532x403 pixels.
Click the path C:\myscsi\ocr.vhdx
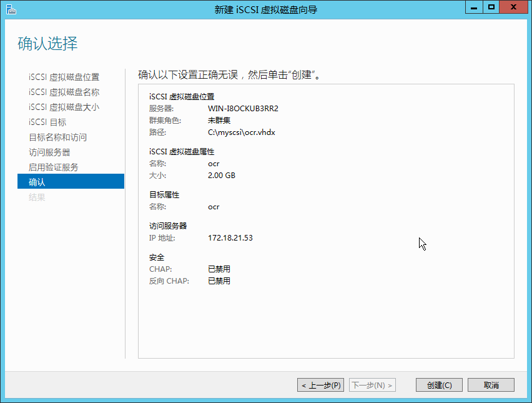(241, 132)
